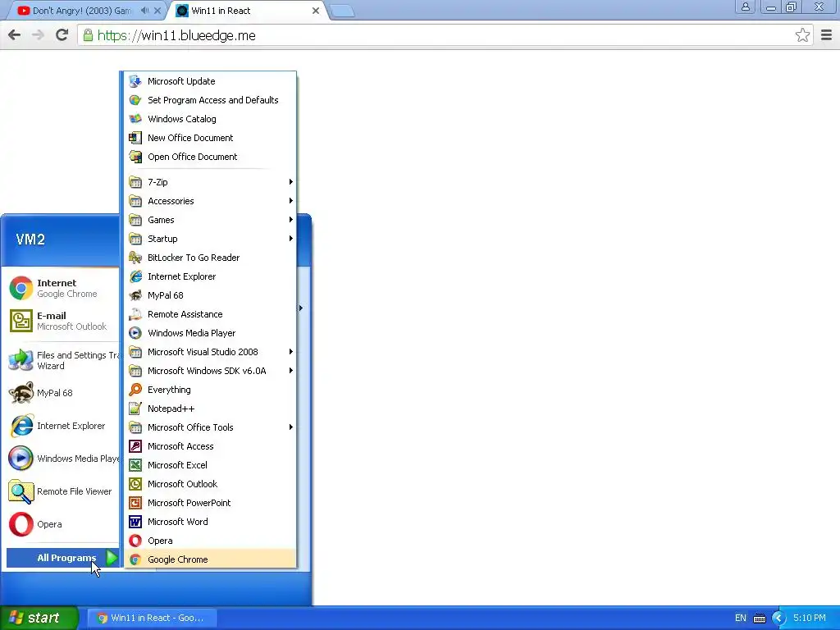Viewport: 840px width, 630px height.
Task: Open the Chrome hamburger menu
Action: click(826, 35)
